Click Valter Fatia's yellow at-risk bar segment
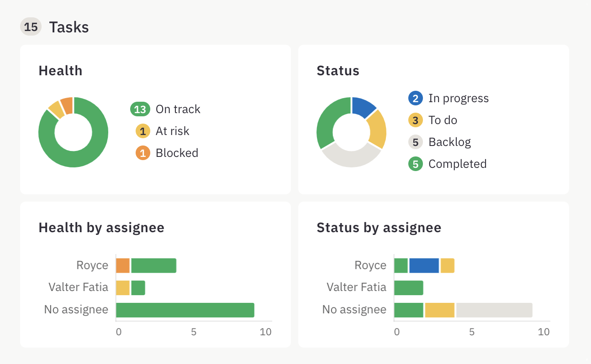This screenshot has width=591, height=364. click(123, 287)
